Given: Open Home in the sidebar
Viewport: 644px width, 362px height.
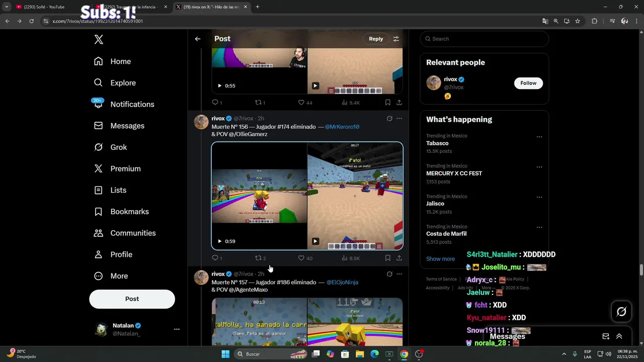Looking at the screenshot, I should pos(113,61).
